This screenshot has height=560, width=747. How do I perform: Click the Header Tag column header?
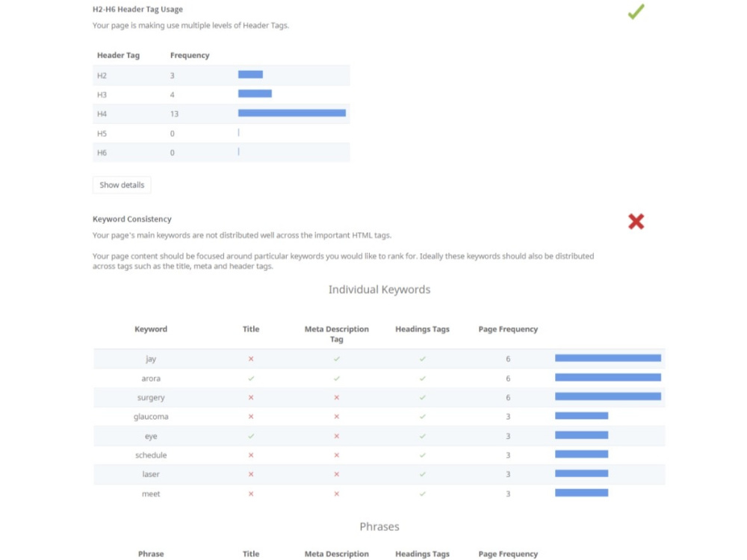pos(118,55)
